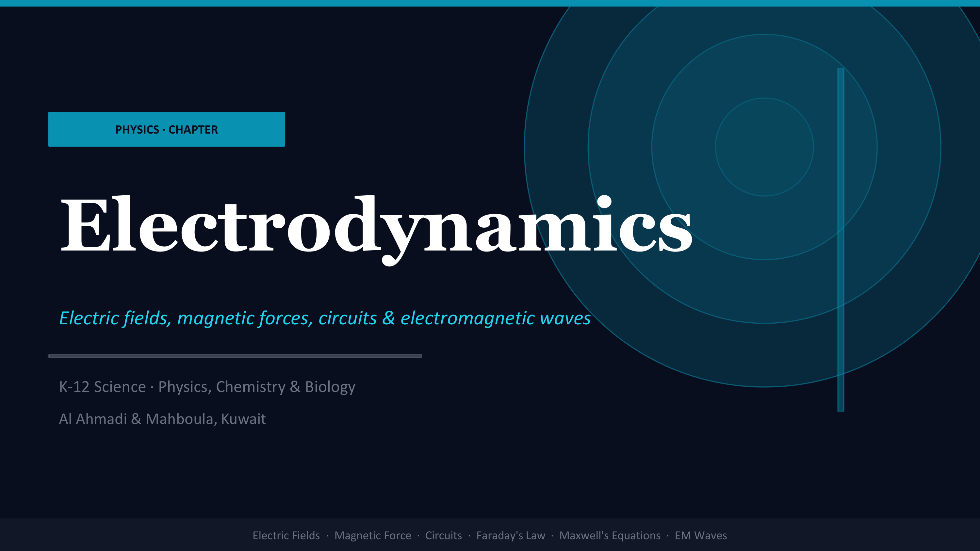Click EM Waves in footer
The width and height of the screenshot is (980, 551).
coord(700,535)
